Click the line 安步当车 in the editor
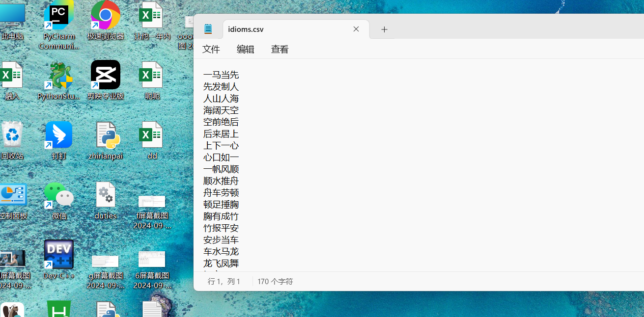644x317 pixels. click(x=221, y=239)
